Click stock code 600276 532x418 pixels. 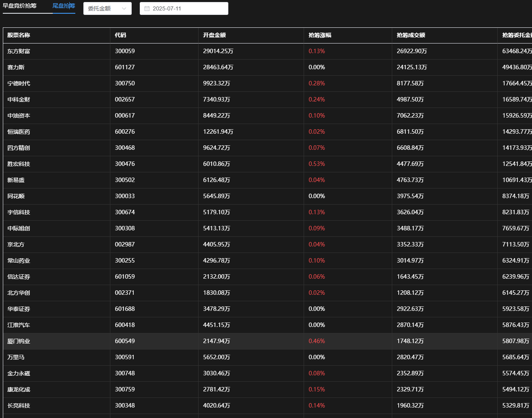[125, 132]
